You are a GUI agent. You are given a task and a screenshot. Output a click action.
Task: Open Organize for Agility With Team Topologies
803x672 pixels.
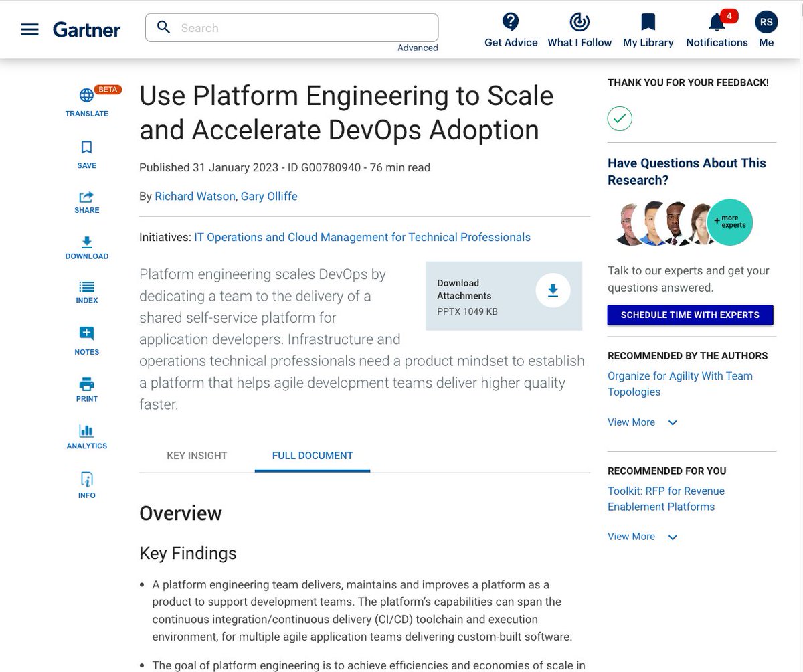coord(680,384)
